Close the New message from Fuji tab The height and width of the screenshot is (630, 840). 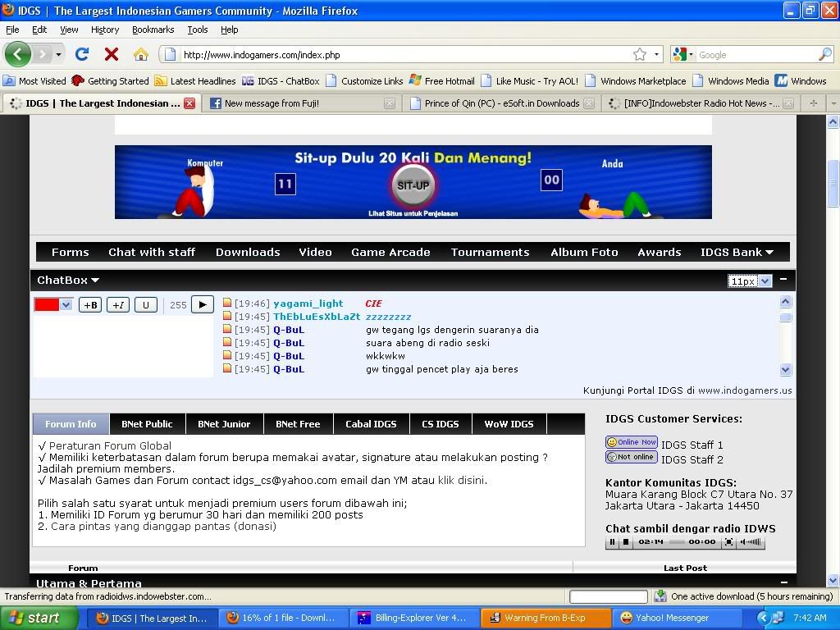click(390, 103)
